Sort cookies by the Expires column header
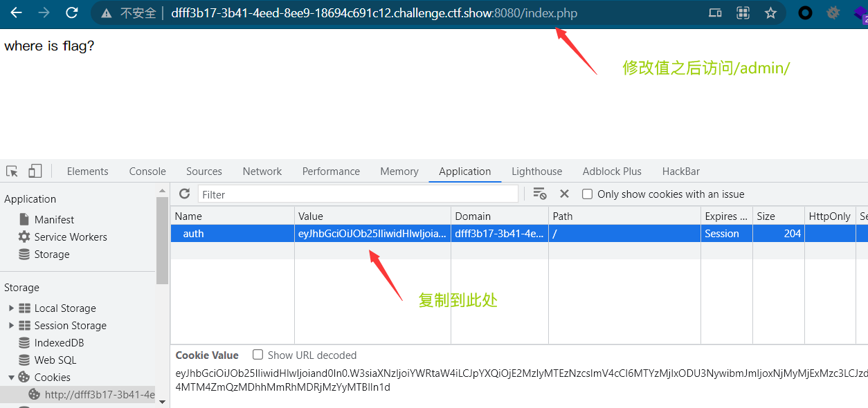This screenshot has height=408, width=868. [x=727, y=216]
